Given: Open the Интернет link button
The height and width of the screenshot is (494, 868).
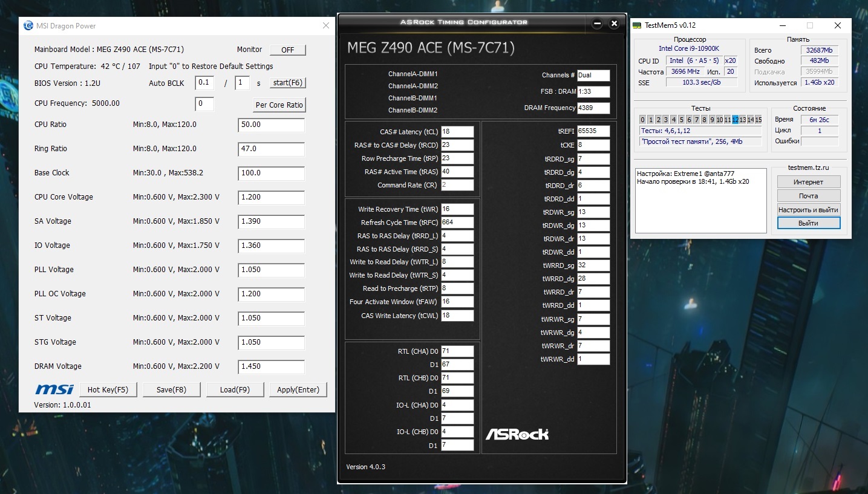Looking at the screenshot, I should tap(808, 182).
